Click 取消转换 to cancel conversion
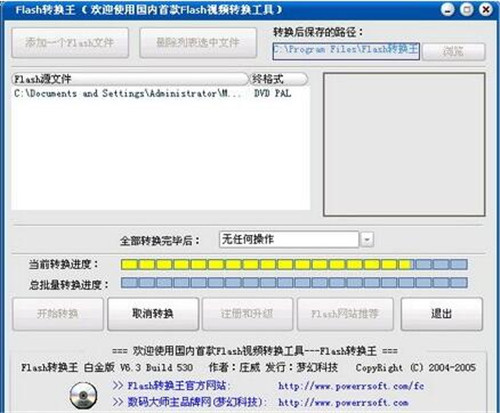This screenshot has width=500, height=413. click(x=153, y=314)
